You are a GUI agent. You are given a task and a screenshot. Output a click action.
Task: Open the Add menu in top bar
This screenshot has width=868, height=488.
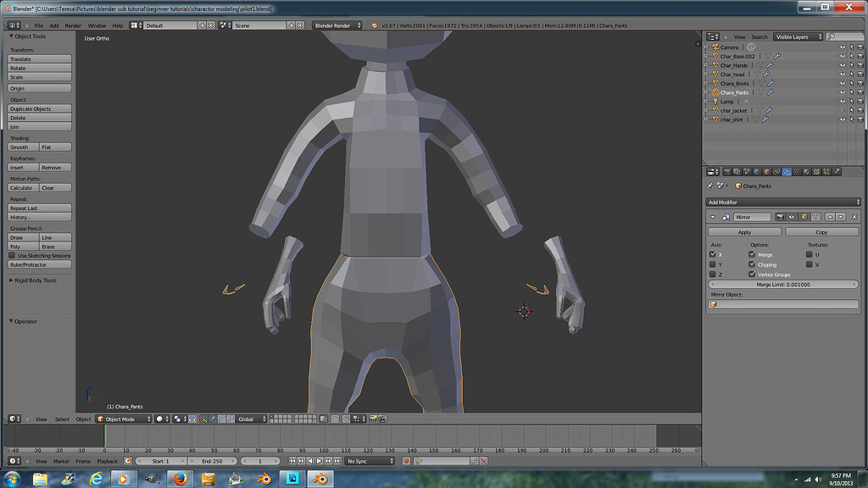pyautogui.click(x=53, y=25)
